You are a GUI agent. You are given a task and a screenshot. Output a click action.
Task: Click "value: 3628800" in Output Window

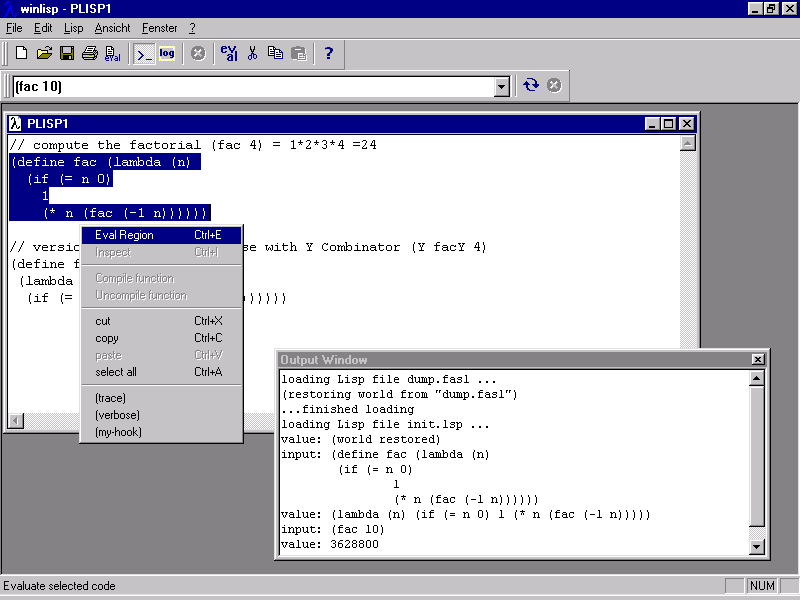coord(330,544)
